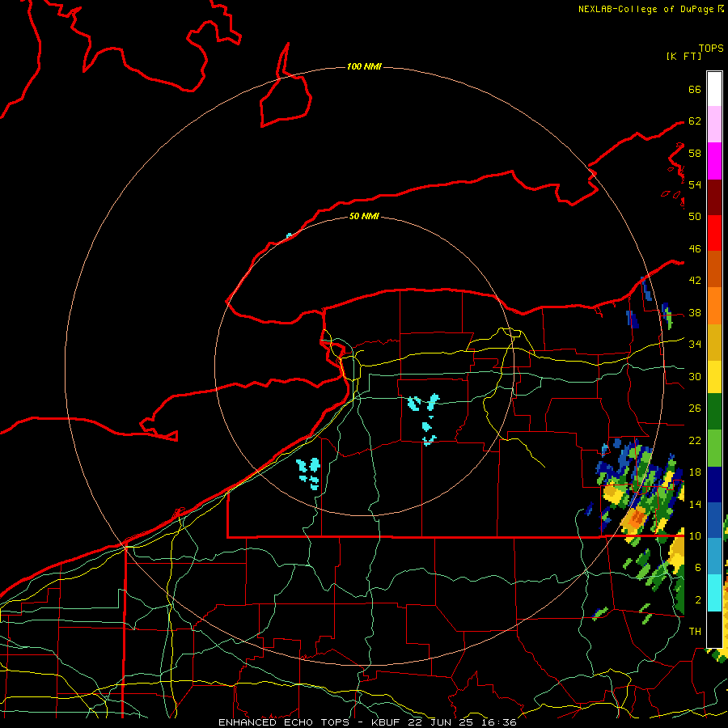Click the legend value 66

pos(695,89)
